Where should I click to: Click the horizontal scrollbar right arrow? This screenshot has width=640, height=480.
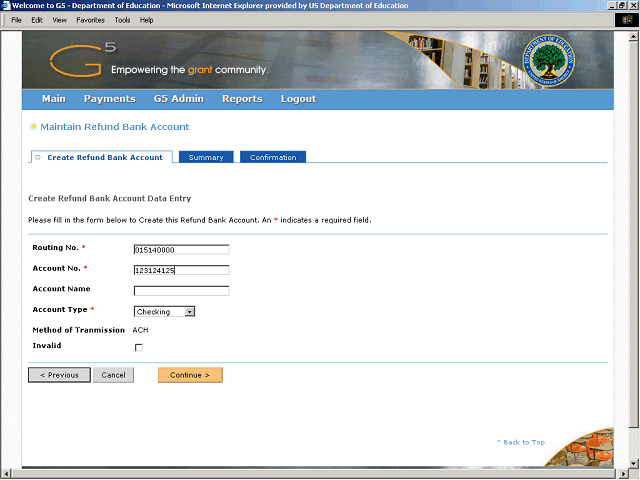[x=624, y=474]
